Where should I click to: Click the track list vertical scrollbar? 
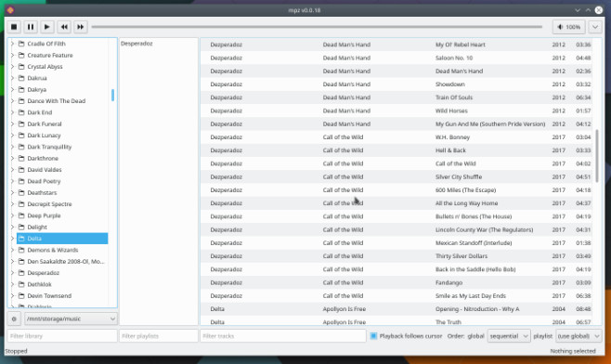(x=597, y=156)
